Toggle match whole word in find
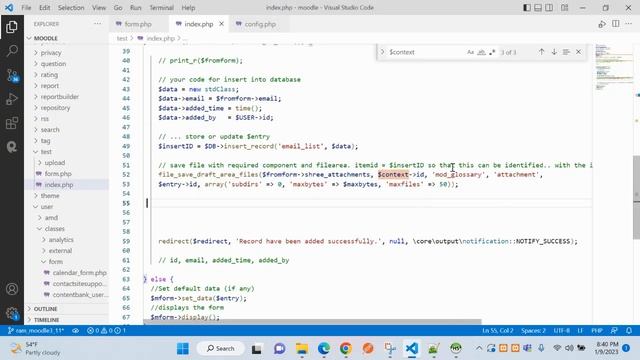This screenshot has height=360, width=640. point(482,52)
